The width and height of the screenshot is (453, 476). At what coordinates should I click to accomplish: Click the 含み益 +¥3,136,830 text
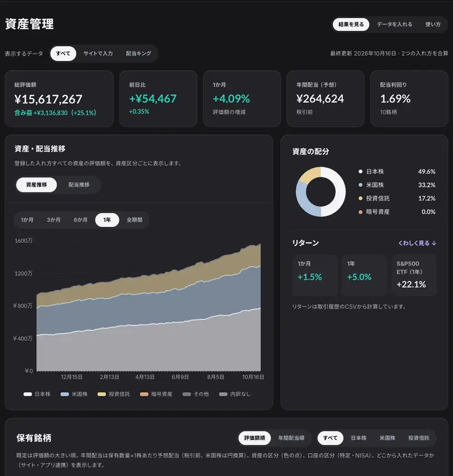55,113
